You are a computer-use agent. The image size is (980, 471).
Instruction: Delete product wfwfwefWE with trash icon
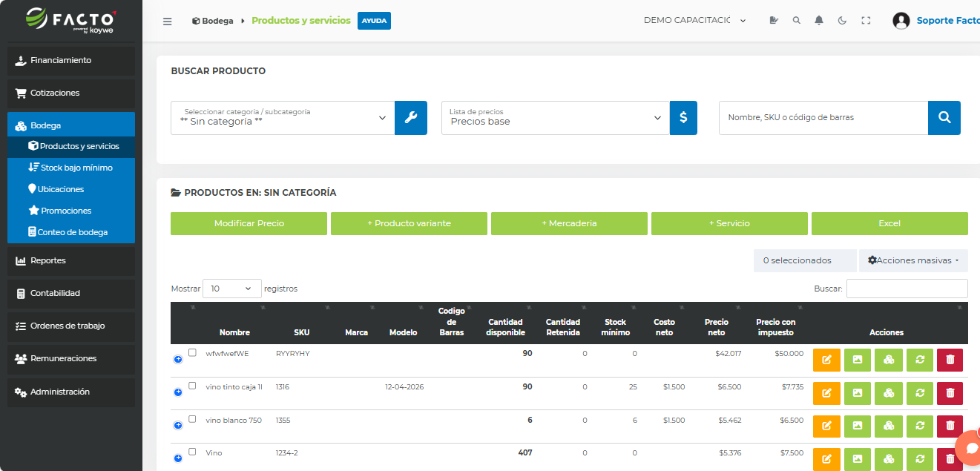(950, 360)
